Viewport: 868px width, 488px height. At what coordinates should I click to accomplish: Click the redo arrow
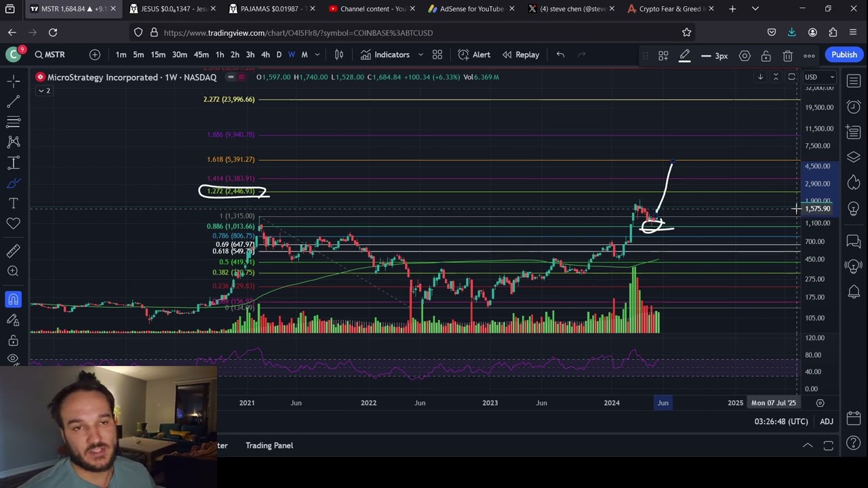coord(581,55)
